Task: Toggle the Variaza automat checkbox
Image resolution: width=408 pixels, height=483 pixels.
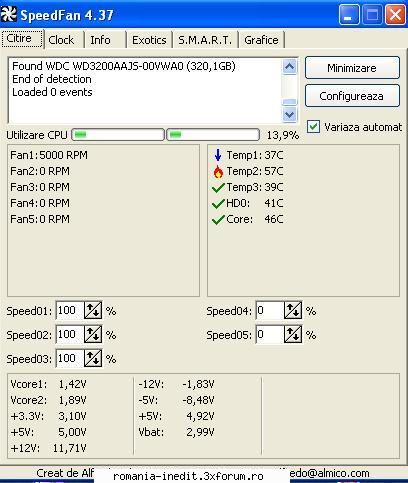Action: 313,127
